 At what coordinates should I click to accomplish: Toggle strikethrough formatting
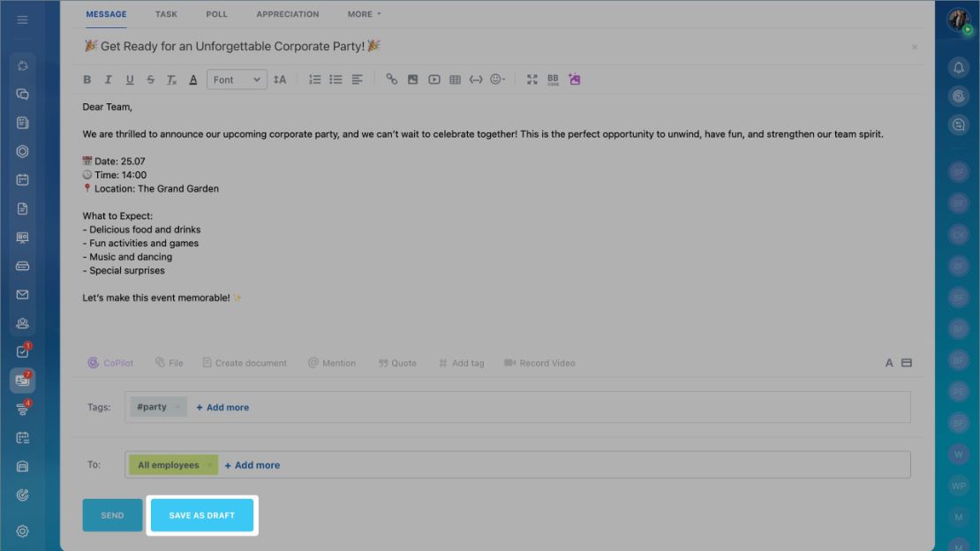click(x=151, y=79)
